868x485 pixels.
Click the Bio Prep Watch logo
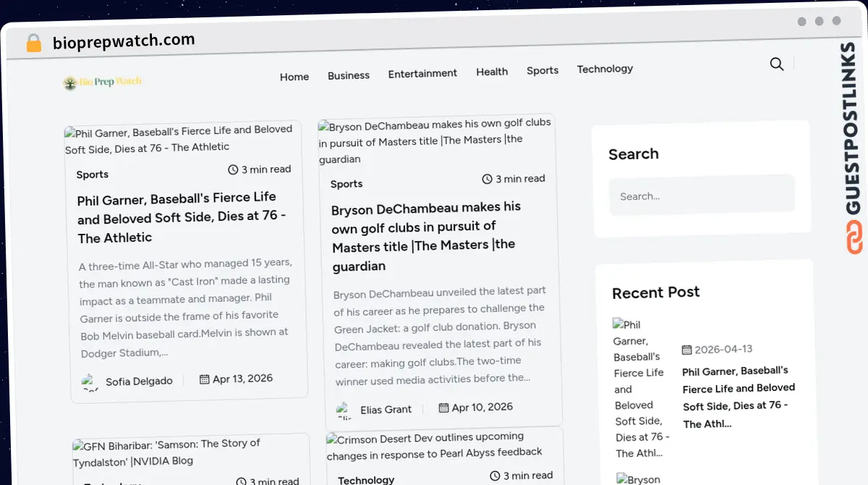click(x=102, y=83)
